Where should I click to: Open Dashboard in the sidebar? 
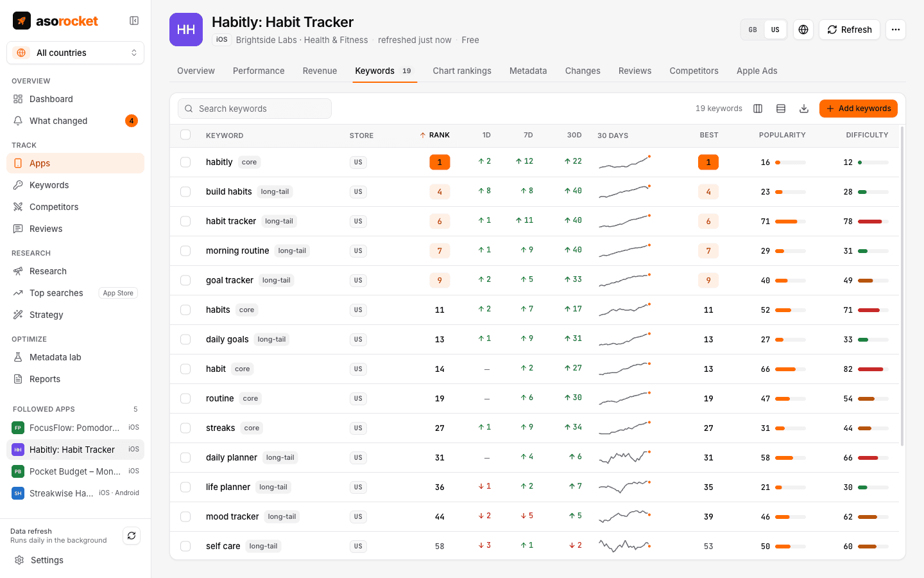click(75, 99)
